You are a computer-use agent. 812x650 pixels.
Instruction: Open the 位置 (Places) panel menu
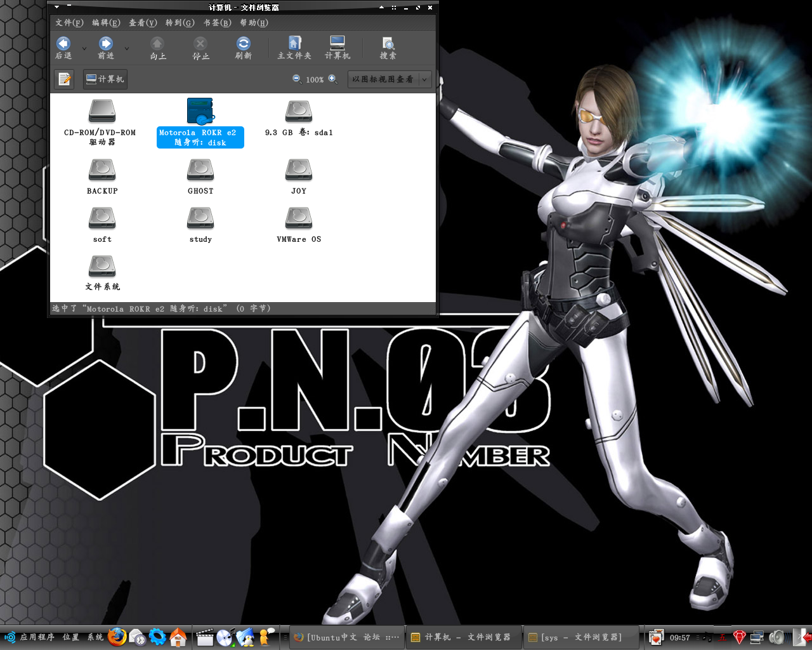point(71,637)
